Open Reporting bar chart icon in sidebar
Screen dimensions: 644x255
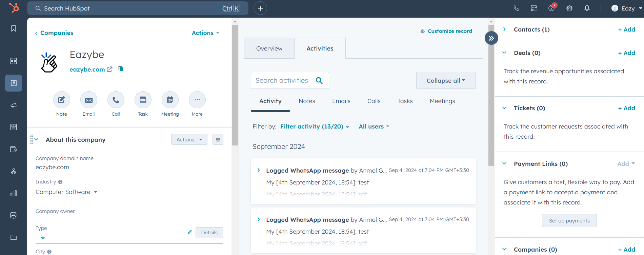(x=14, y=193)
